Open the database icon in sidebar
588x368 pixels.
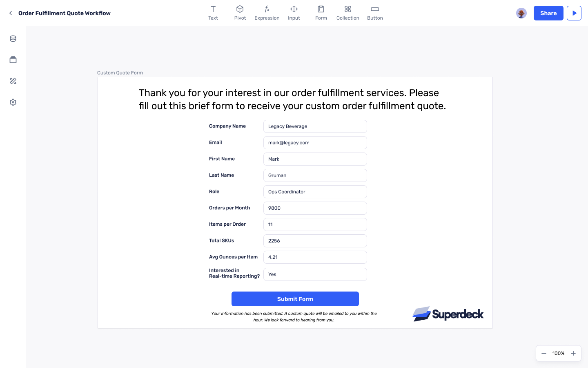(13, 38)
